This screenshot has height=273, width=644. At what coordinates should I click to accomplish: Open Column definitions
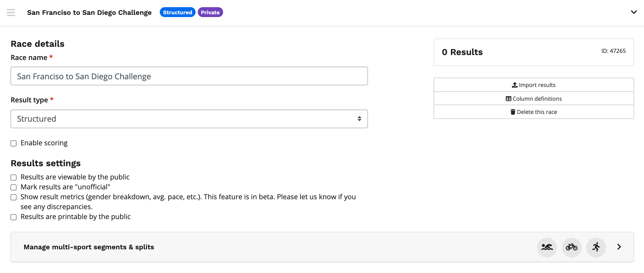[537, 99]
